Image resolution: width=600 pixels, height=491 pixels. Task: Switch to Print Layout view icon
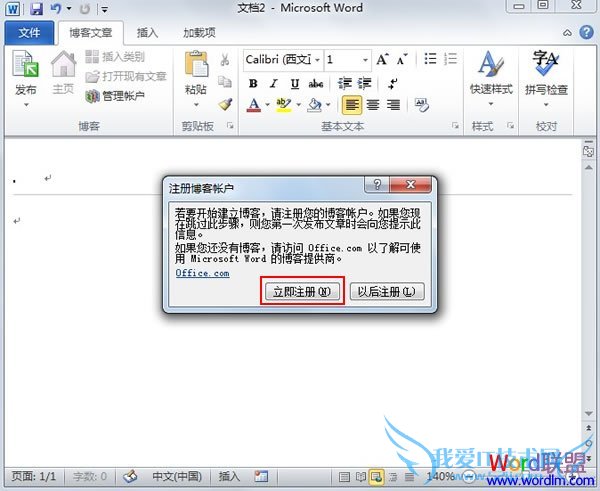click(344, 477)
